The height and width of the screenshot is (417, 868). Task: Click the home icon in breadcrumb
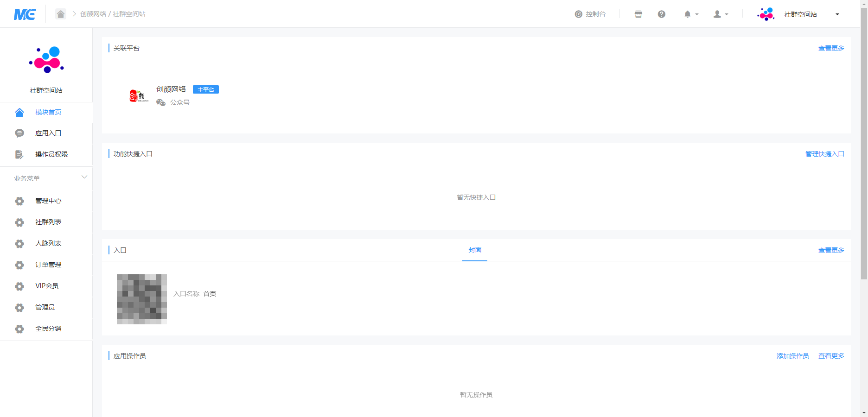[61, 14]
